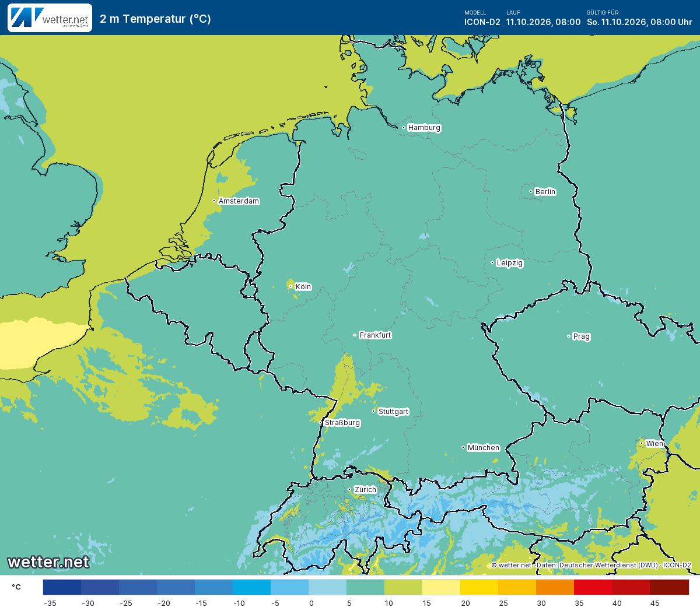Click the 5 to 10 teal legend swatch
This screenshot has height=614, width=700.
(x=365, y=587)
